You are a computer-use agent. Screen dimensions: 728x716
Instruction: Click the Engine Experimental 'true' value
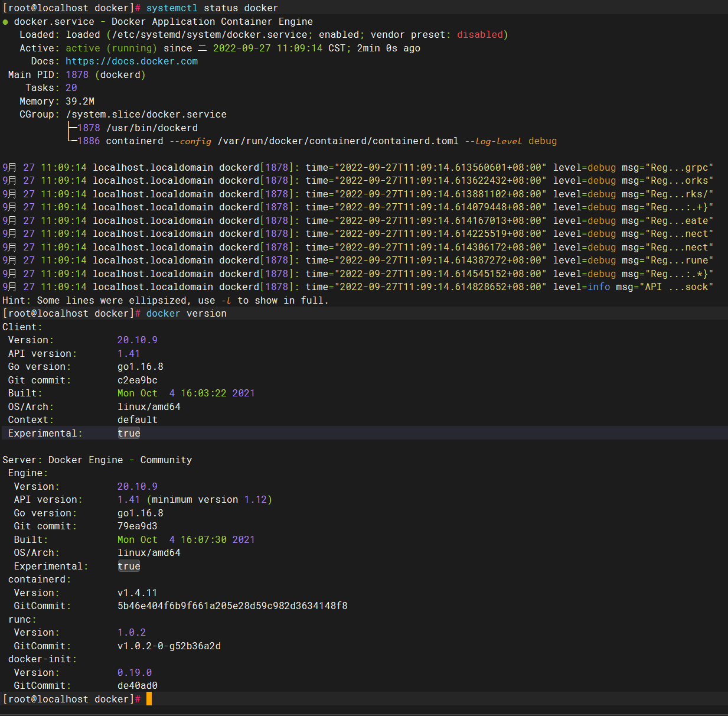129,567
